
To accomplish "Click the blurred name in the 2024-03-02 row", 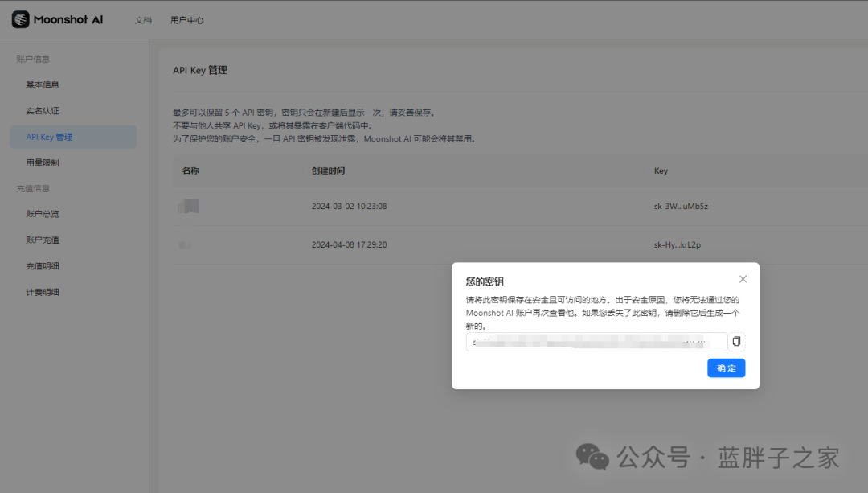I will tap(188, 206).
